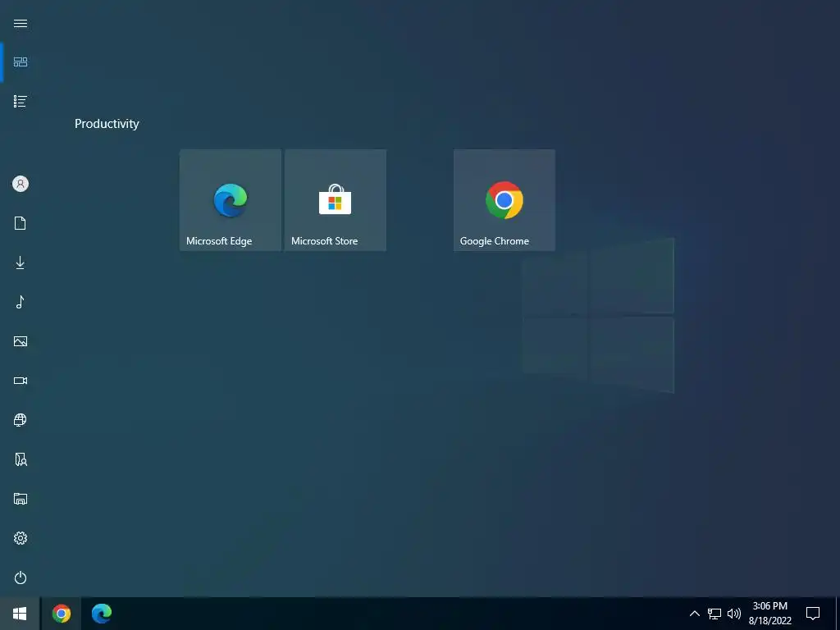Screen dimensions: 840x630
Task: Open the Personal folder icon
Action: point(21,459)
